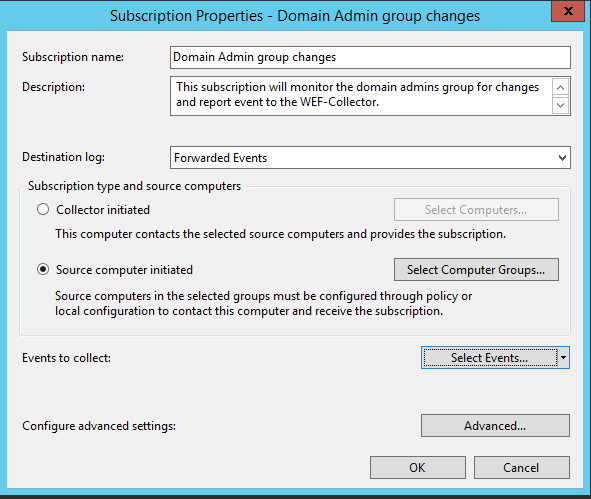Image resolution: width=591 pixels, height=499 pixels.
Task: Click the Events to collect label
Action: pos(66,358)
